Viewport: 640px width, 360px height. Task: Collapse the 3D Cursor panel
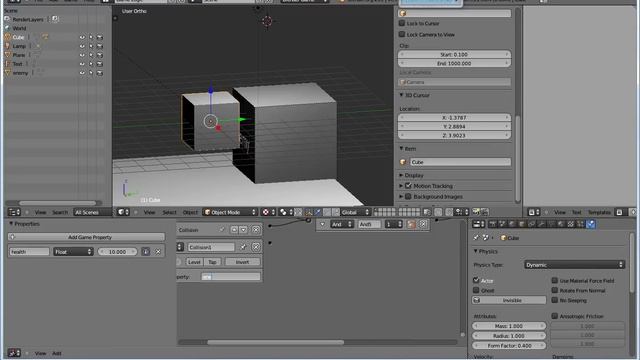pos(401,95)
